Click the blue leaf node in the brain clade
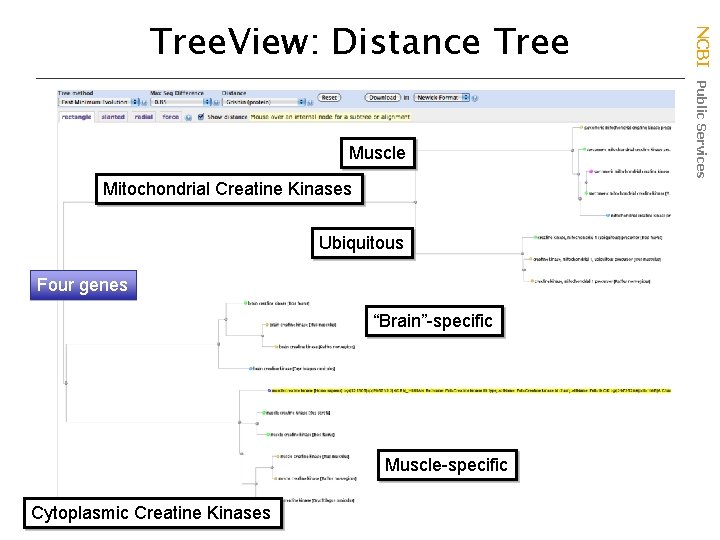The height and width of the screenshot is (540, 720). click(x=250, y=368)
